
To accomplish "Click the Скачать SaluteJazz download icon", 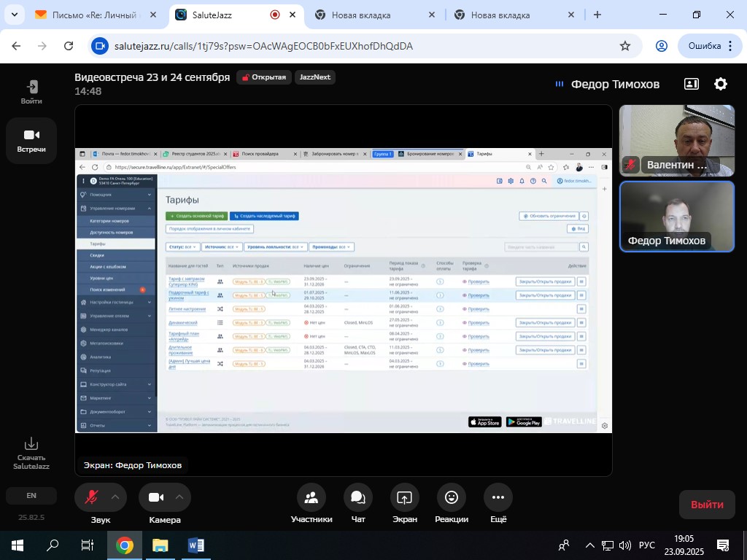I will point(31,444).
